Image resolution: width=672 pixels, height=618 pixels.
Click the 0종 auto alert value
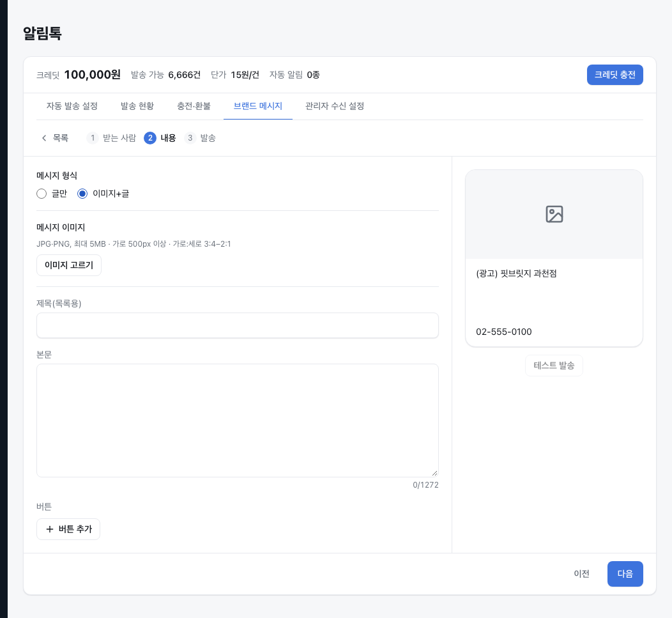tap(313, 75)
